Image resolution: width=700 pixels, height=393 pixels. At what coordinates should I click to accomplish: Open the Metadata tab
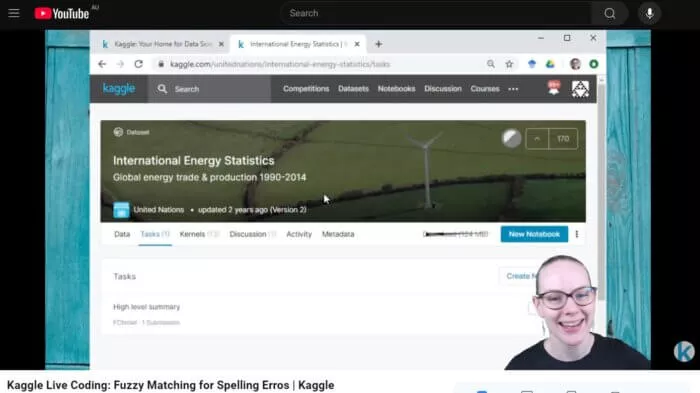338,234
